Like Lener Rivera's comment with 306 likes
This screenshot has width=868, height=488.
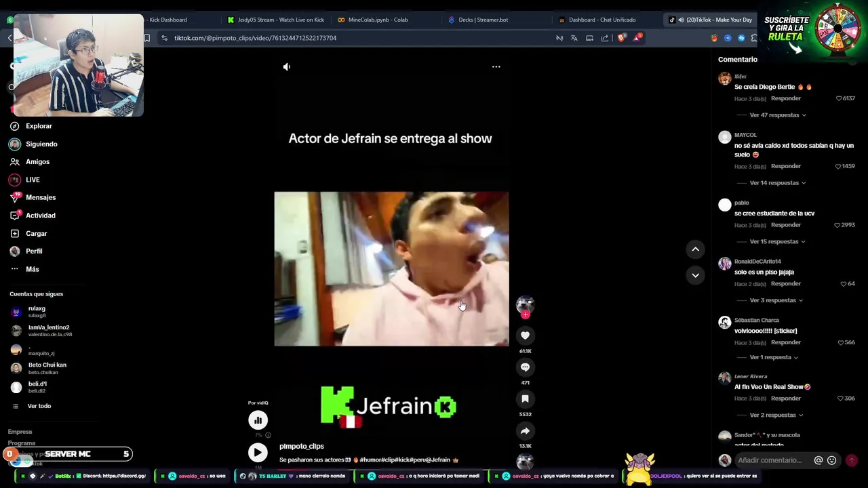(x=841, y=399)
